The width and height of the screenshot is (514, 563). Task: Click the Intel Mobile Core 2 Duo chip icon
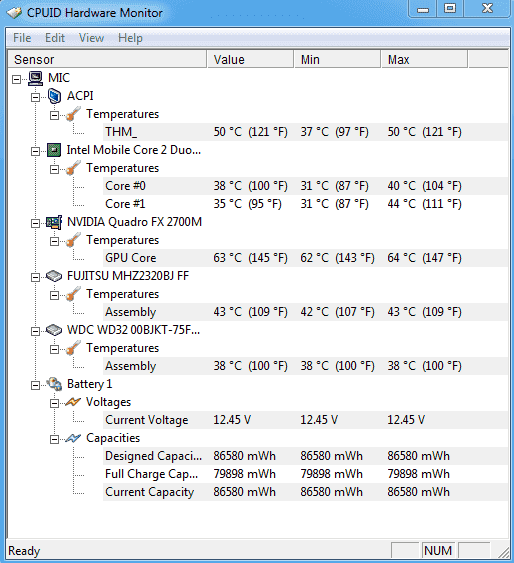point(54,150)
